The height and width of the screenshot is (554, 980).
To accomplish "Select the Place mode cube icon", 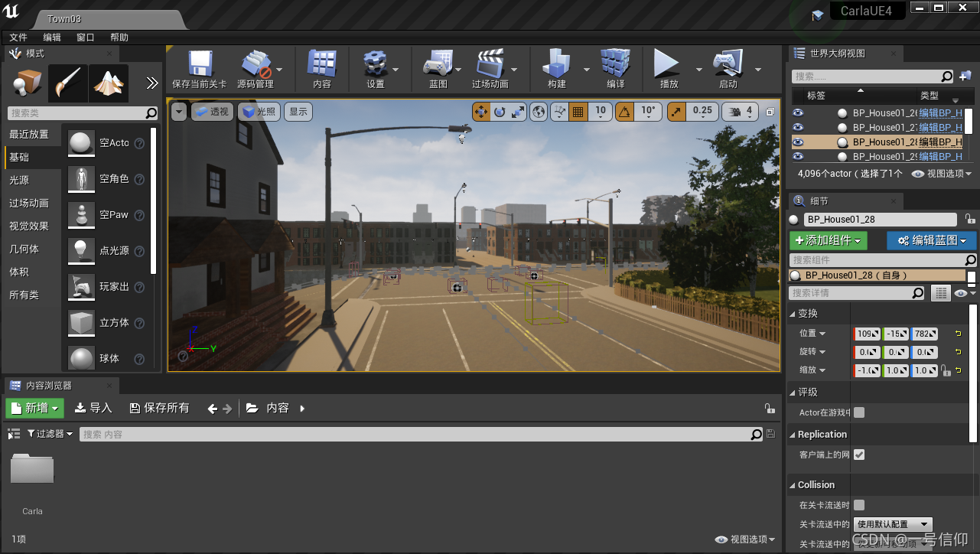I will pyautogui.click(x=28, y=84).
